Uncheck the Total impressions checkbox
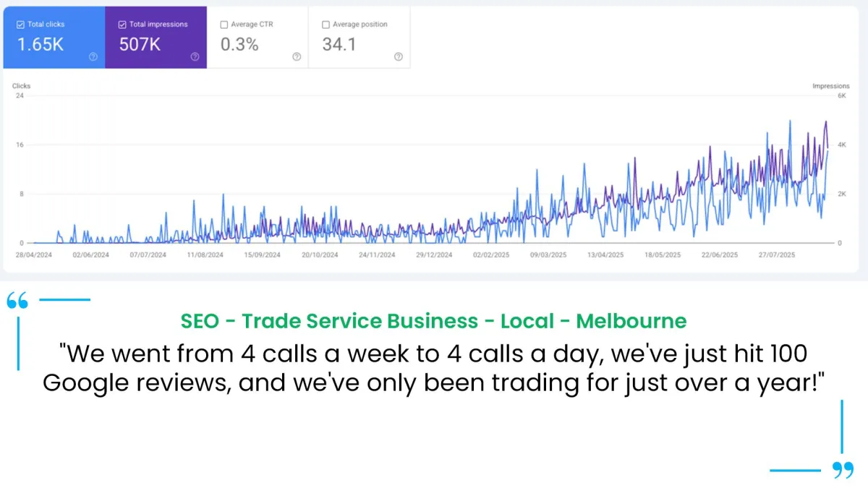The height and width of the screenshot is (488, 868). (x=122, y=25)
